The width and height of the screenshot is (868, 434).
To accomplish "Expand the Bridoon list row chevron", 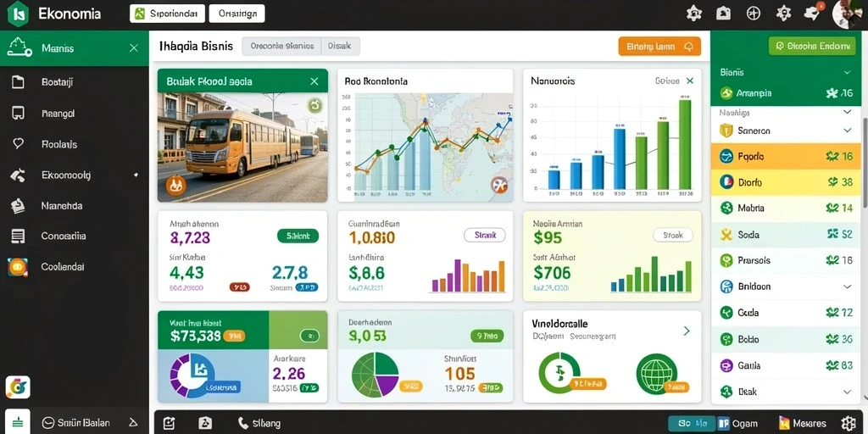I will (847, 287).
